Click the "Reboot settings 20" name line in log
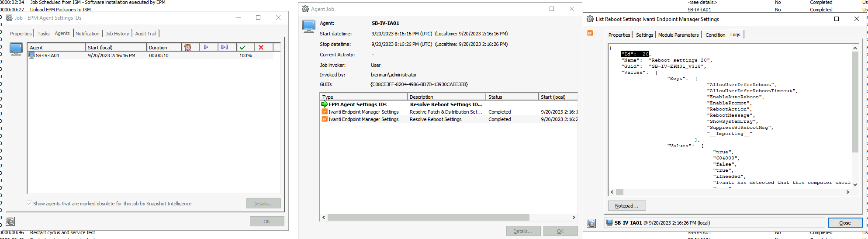868x239 pixels. click(x=667, y=60)
